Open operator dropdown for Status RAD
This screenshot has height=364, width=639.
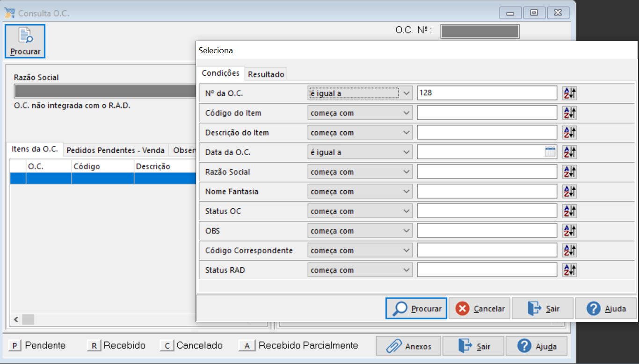click(x=360, y=270)
